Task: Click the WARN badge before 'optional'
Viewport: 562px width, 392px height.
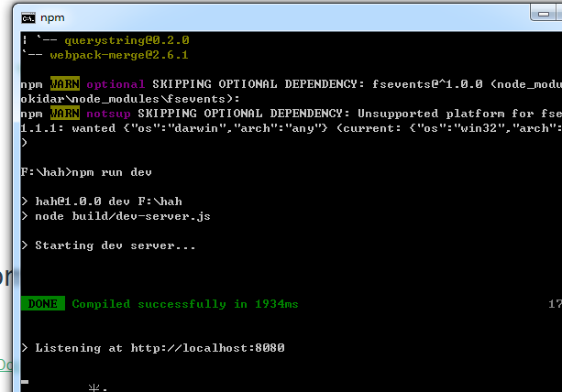Action: coord(65,84)
